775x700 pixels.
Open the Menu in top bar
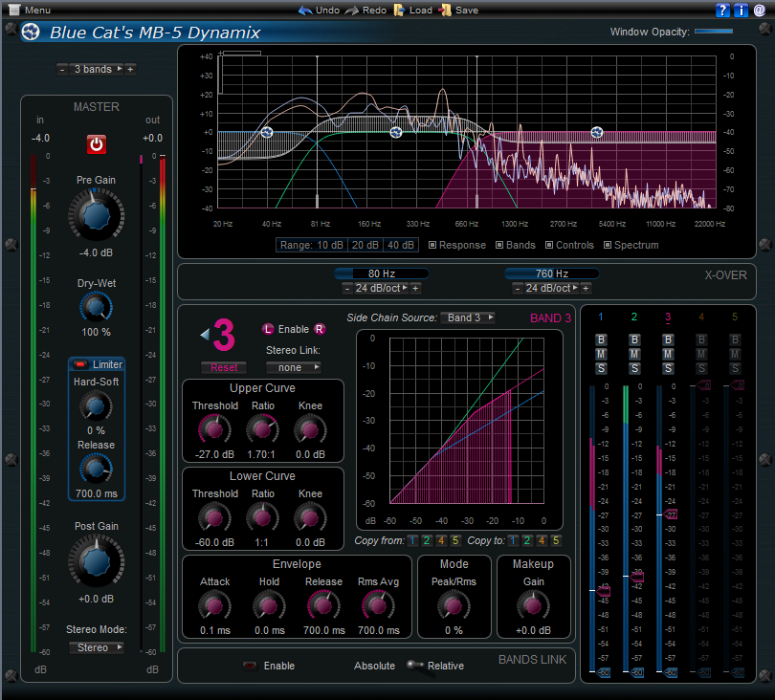(30, 10)
